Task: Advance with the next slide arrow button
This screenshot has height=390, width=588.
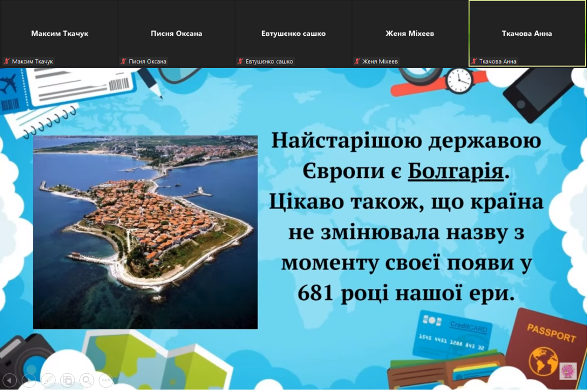Action: (x=28, y=380)
